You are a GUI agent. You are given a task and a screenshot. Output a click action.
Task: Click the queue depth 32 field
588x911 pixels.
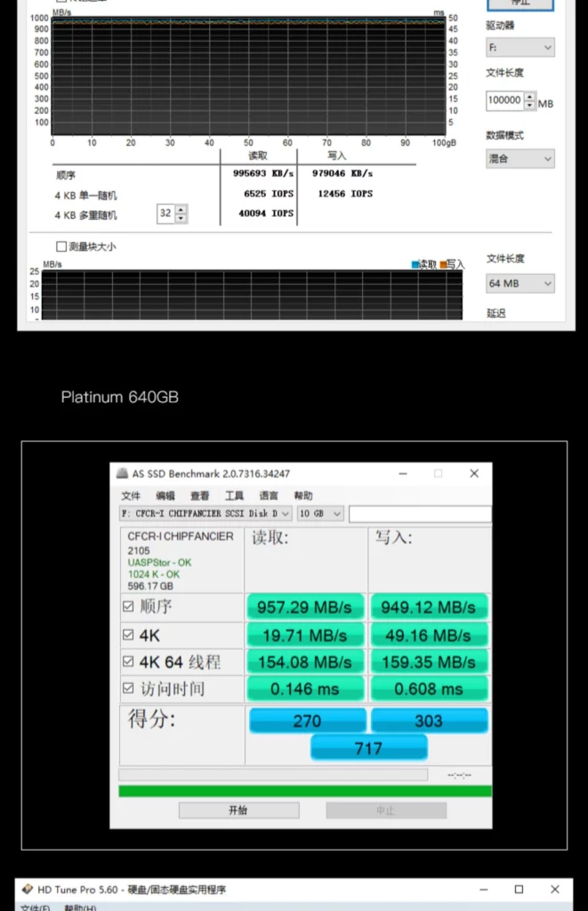(166, 214)
